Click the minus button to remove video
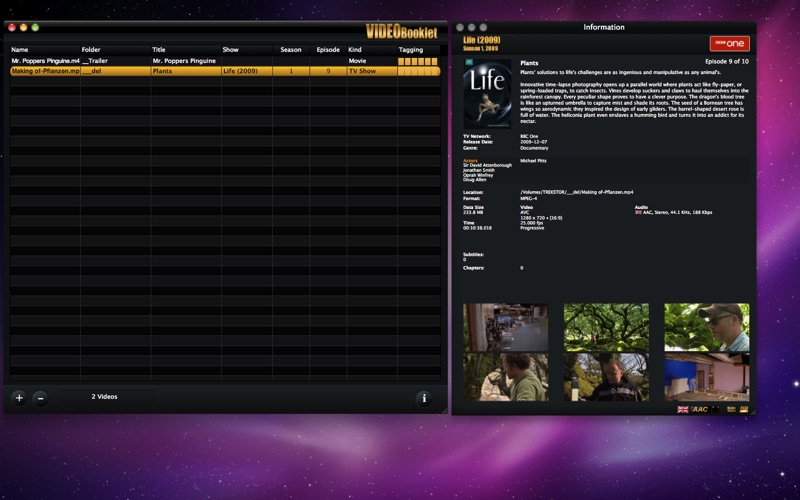800x500 pixels. 40,398
